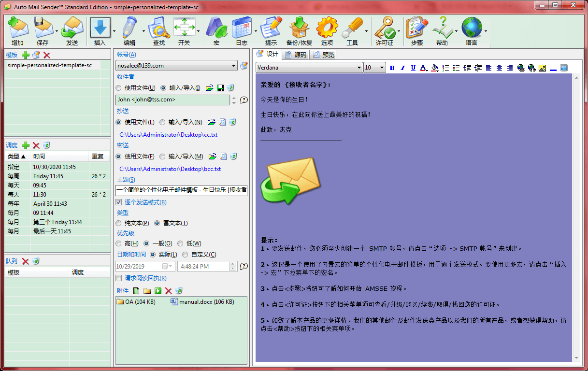Open the nosalee@139.com account dropdown
Screen dimensions: 588x371
pyautogui.click(x=234, y=65)
